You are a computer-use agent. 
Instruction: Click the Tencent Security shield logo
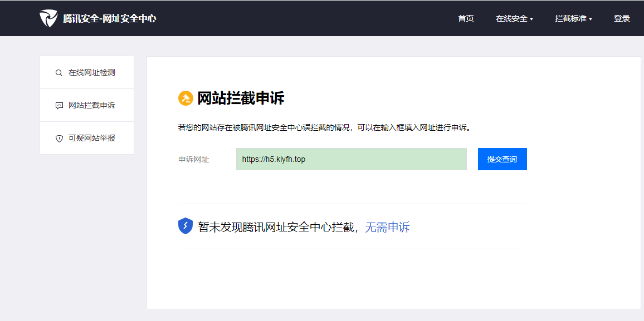pyautogui.click(x=48, y=18)
